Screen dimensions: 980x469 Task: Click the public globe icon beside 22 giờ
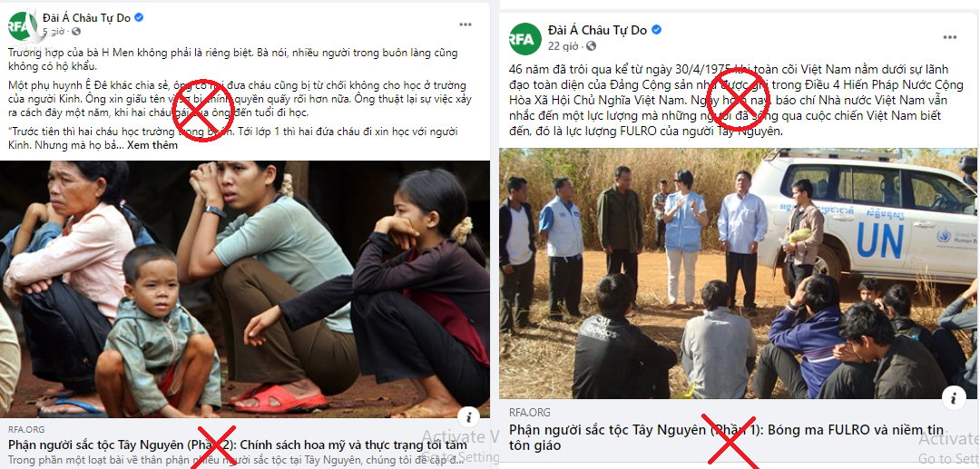[591, 46]
